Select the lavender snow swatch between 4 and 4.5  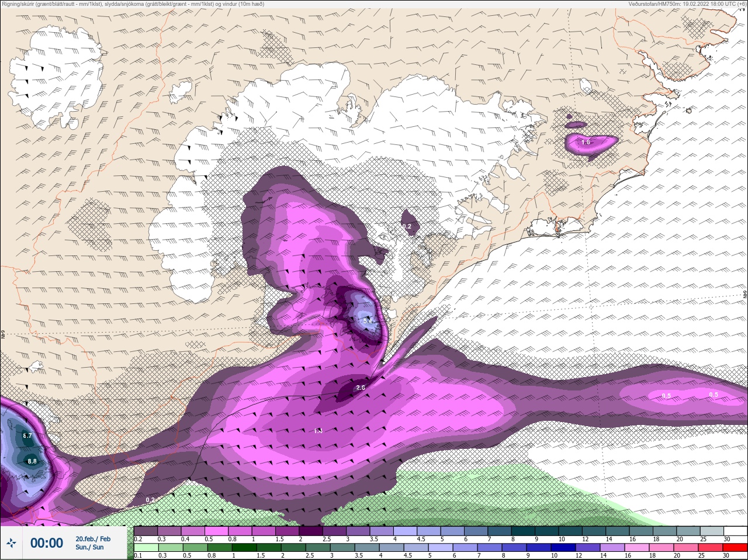[406, 531]
